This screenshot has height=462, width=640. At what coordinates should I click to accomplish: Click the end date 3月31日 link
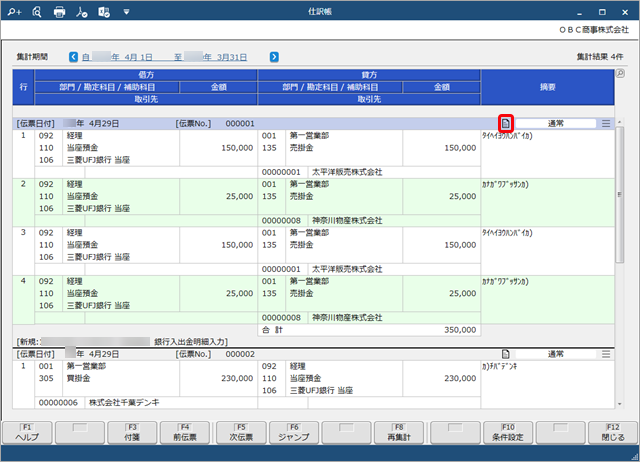(x=231, y=57)
